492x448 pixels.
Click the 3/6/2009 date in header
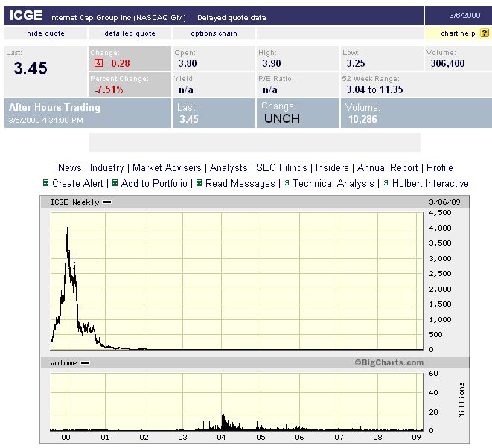coord(464,16)
